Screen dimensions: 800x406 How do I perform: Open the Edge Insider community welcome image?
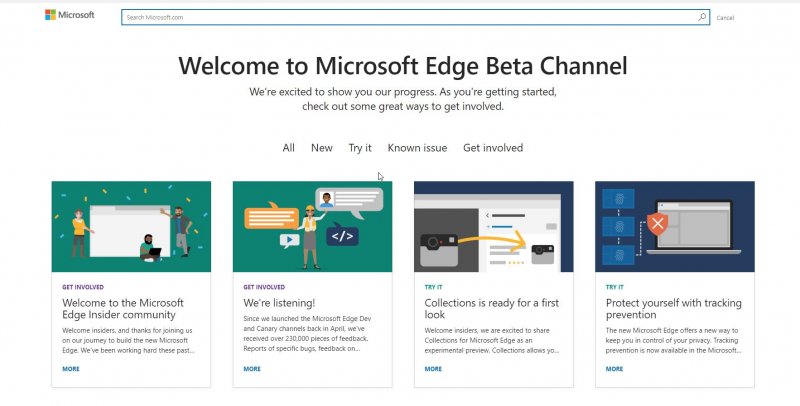[131, 226]
